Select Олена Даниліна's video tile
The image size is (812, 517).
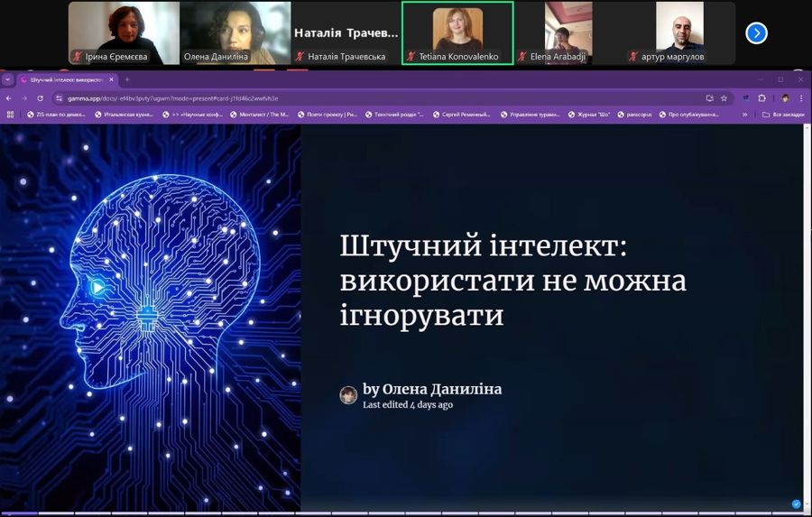[x=235, y=33]
